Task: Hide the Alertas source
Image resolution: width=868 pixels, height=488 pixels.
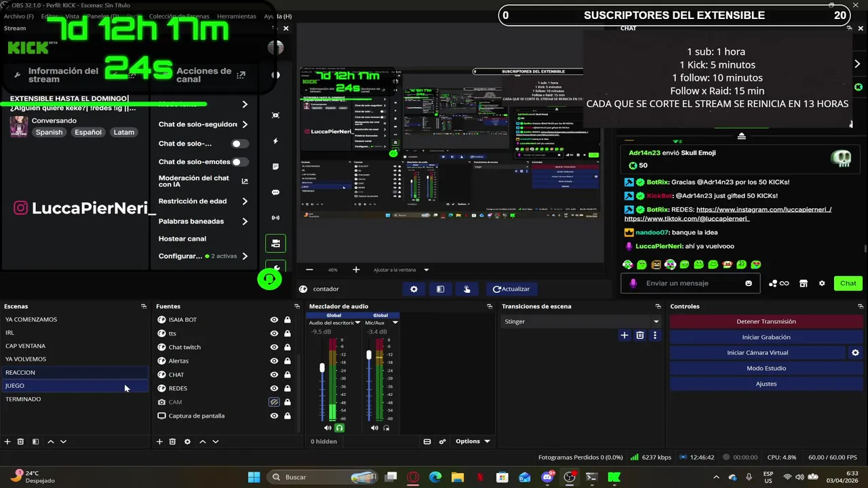Action: 274,361
